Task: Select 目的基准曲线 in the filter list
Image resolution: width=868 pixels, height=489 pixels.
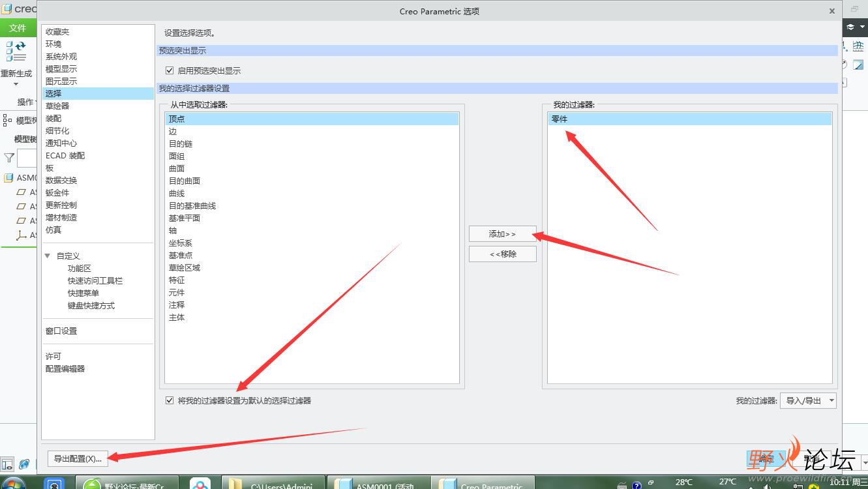Action: pos(312,205)
